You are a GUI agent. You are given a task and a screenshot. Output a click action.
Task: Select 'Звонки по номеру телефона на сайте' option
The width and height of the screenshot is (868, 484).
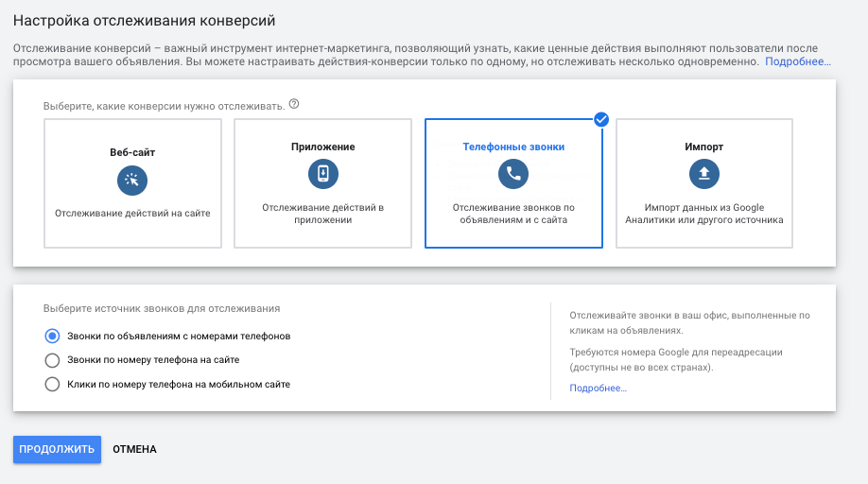(53, 360)
